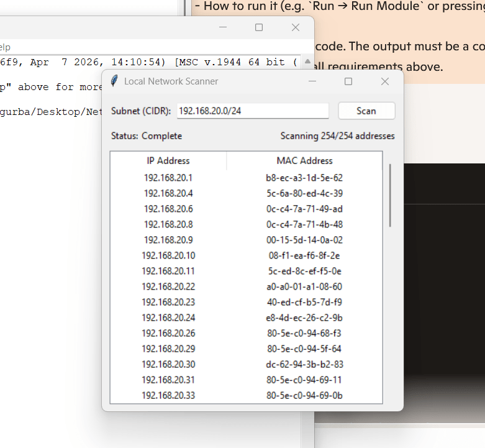The image size is (485, 448).
Task: Close the Local Network Scanner window
Action: tap(385, 81)
